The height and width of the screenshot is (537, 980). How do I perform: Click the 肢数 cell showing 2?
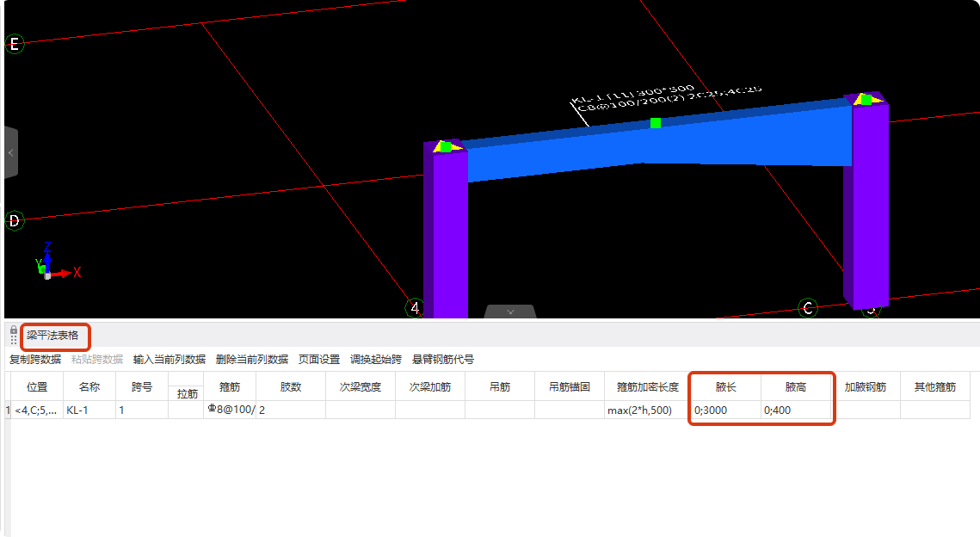pos(291,410)
